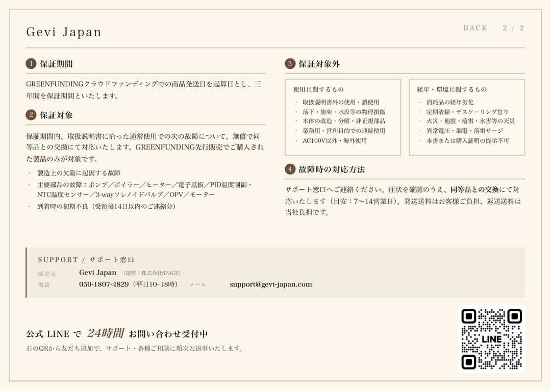Screen dimensions: 552x392
Task: Click the circled number 4 beside 故障時の対応方法
Action: point(290,169)
